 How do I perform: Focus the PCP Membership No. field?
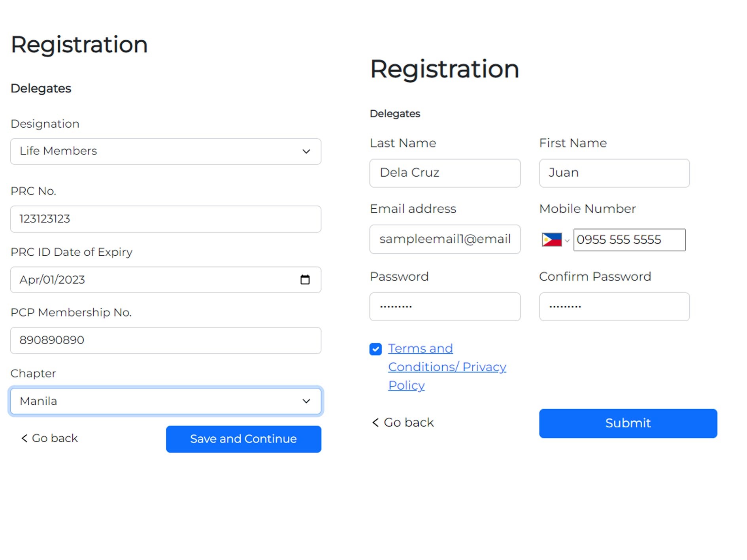click(x=166, y=340)
